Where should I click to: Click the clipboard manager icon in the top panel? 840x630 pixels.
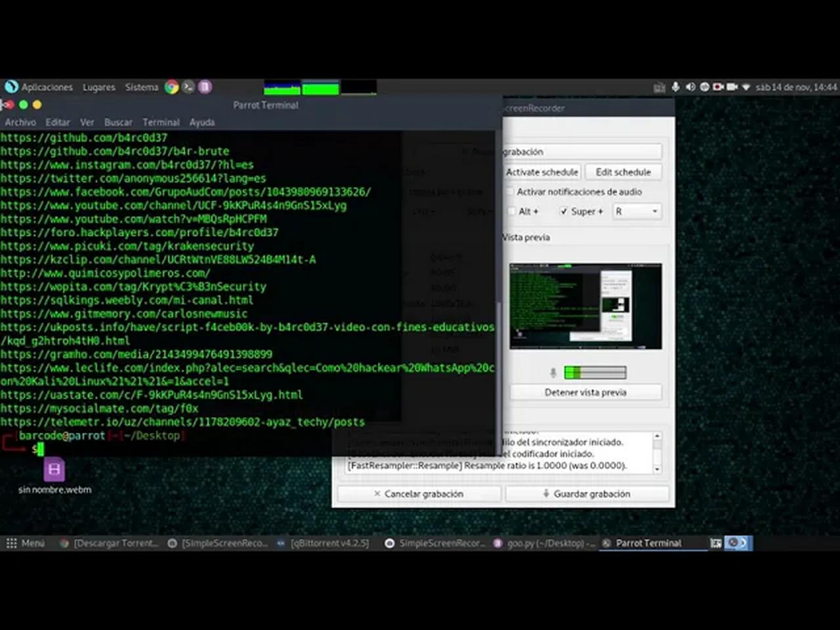click(x=660, y=87)
